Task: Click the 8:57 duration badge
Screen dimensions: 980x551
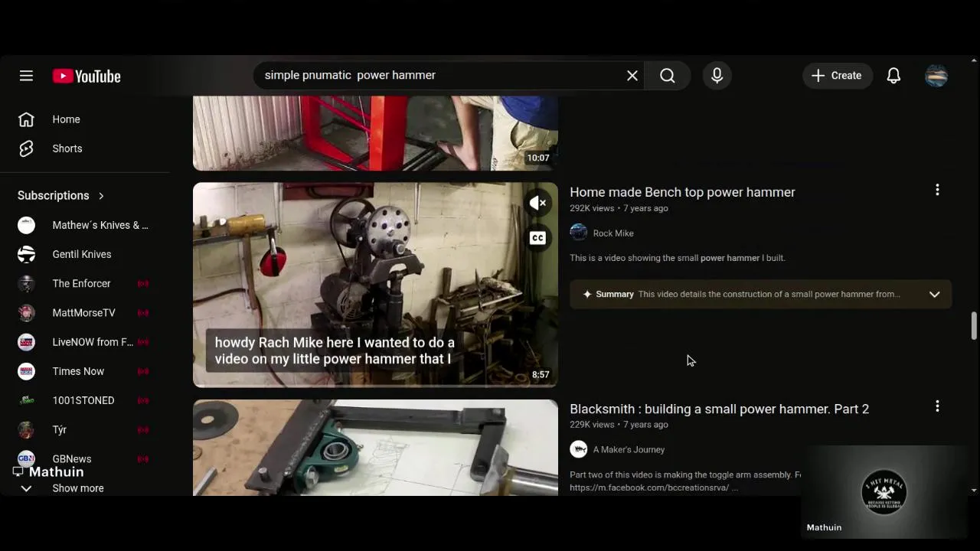Action: click(541, 375)
